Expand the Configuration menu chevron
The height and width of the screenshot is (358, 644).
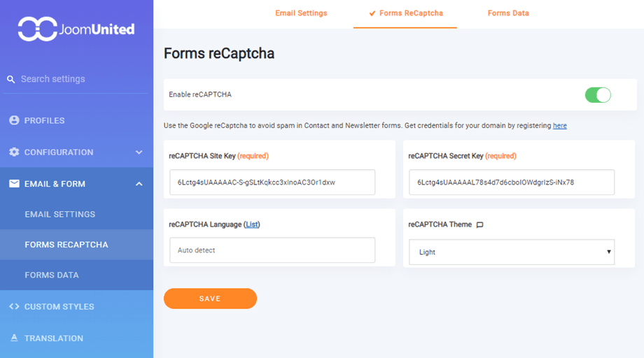[x=139, y=152]
